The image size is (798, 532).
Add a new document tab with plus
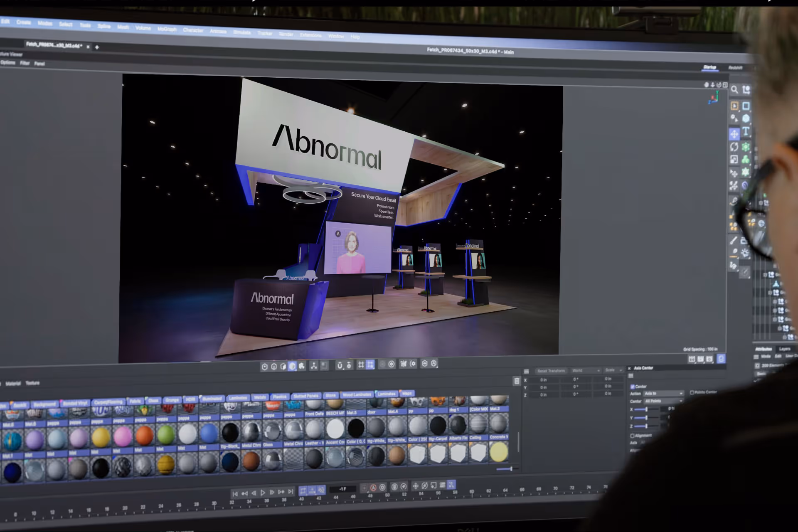(x=97, y=47)
